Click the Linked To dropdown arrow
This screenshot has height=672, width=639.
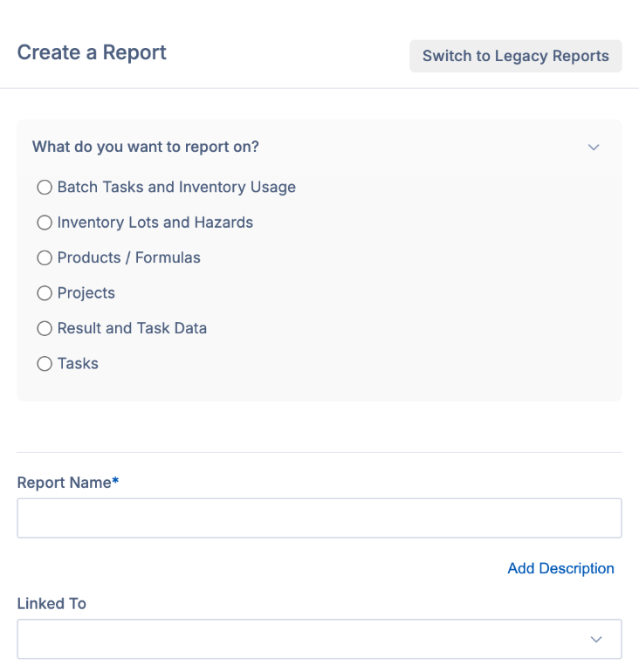[x=596, y=640]
